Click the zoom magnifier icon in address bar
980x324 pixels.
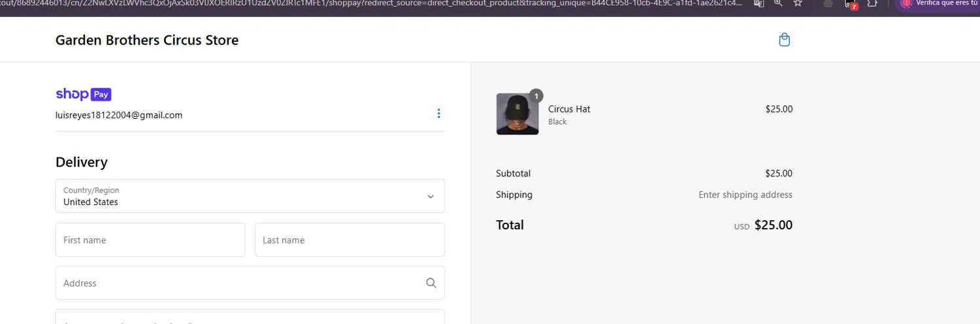778,3
